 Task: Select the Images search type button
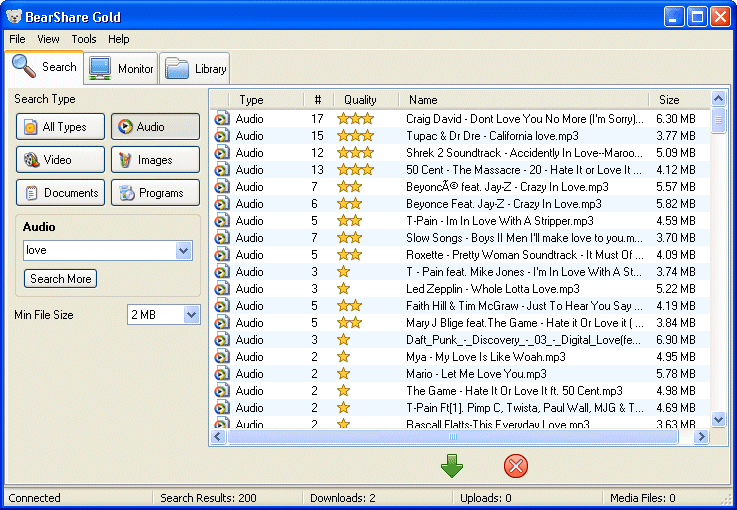155,159
